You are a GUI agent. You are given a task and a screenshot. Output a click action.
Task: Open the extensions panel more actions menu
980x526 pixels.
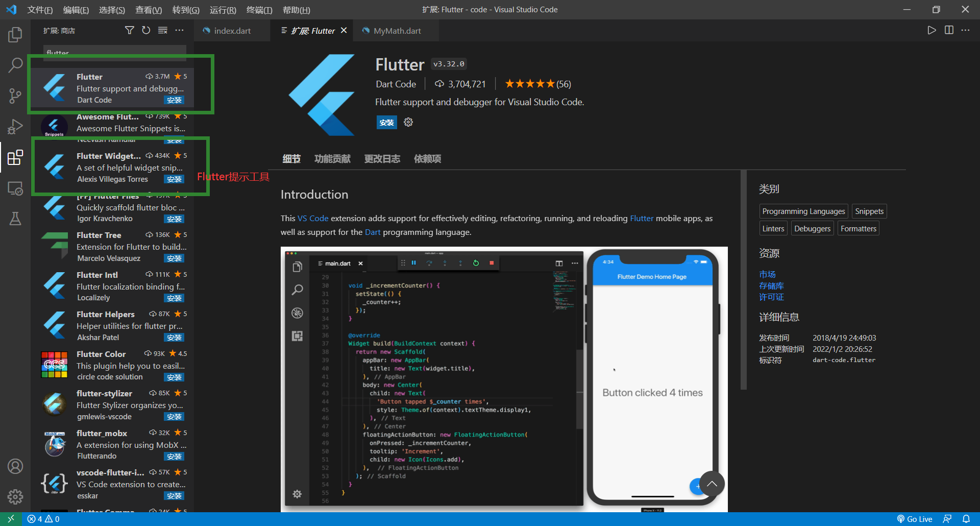[180, 31]
